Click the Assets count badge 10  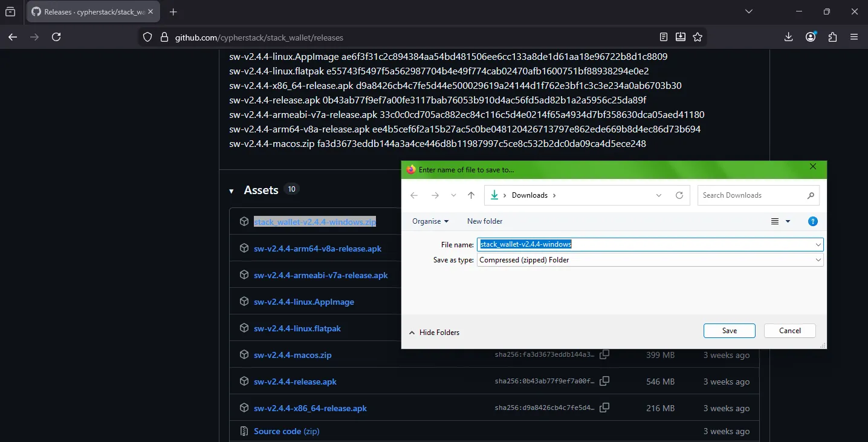coord(291,189)
